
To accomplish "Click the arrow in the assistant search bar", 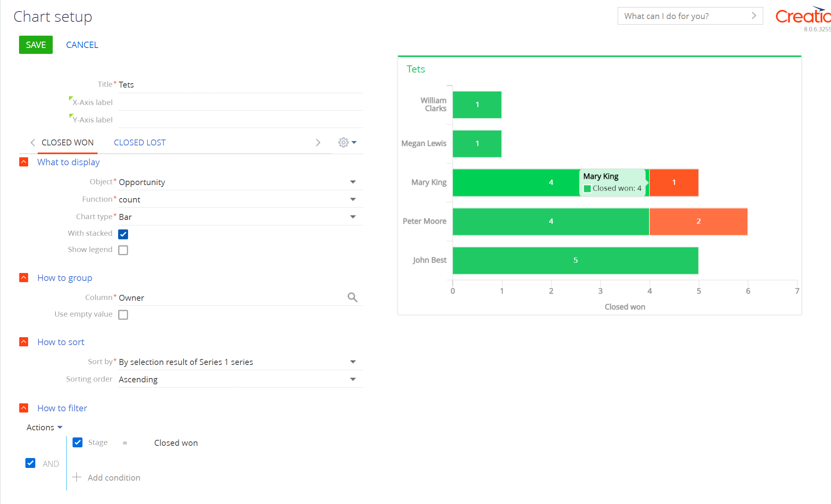I will click(754, 16).
